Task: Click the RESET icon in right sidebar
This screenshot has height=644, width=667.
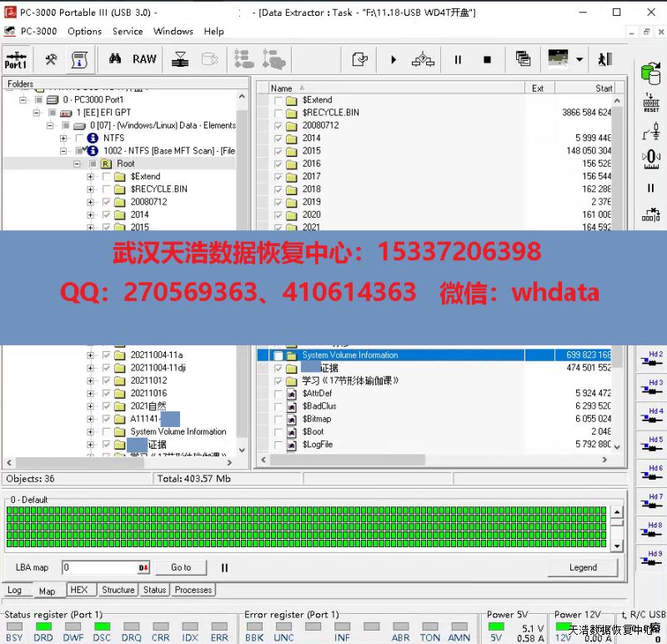Action: click(x=651, y=103)
